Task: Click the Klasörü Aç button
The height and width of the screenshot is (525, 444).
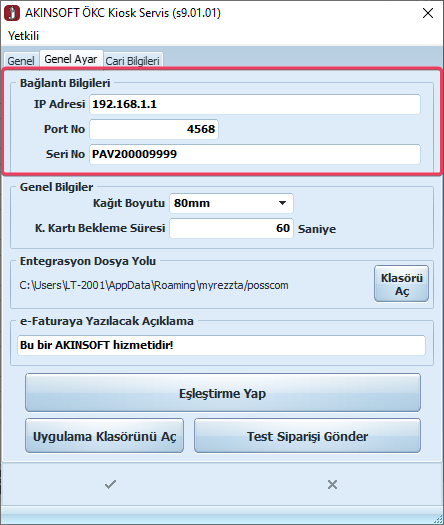Action: pyautogui.click(x=401, y=284)
